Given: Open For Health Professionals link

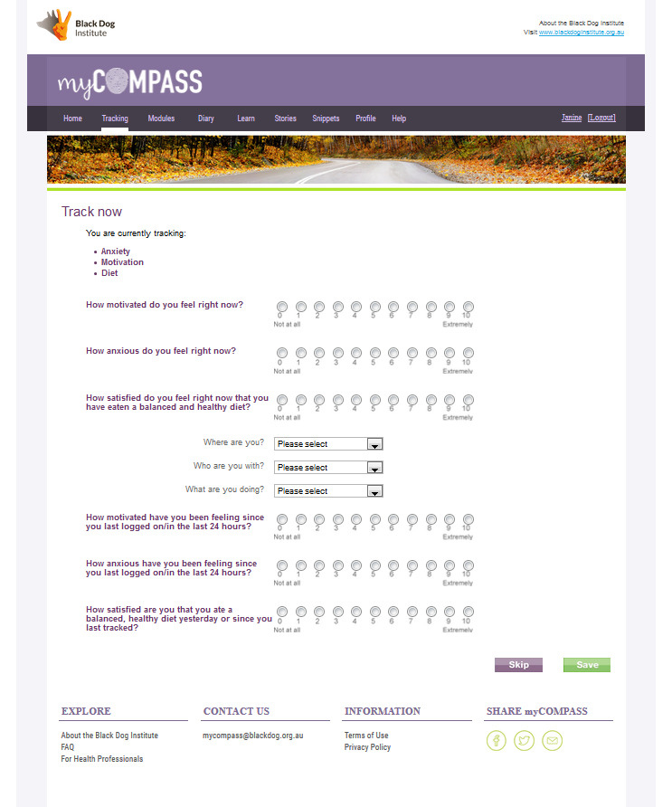Looking at the screenshot, I should (x=102, y=759).
